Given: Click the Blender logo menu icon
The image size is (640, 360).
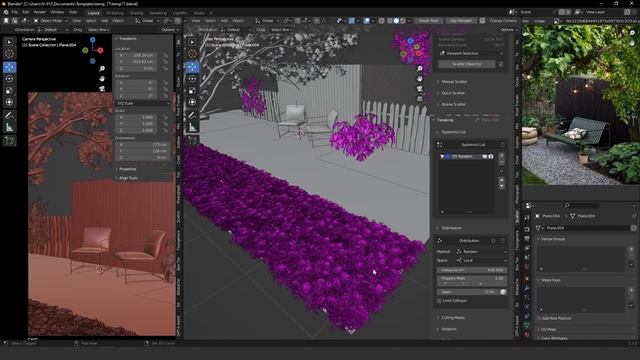Looking at the screenshot, I should pos(6,12).
